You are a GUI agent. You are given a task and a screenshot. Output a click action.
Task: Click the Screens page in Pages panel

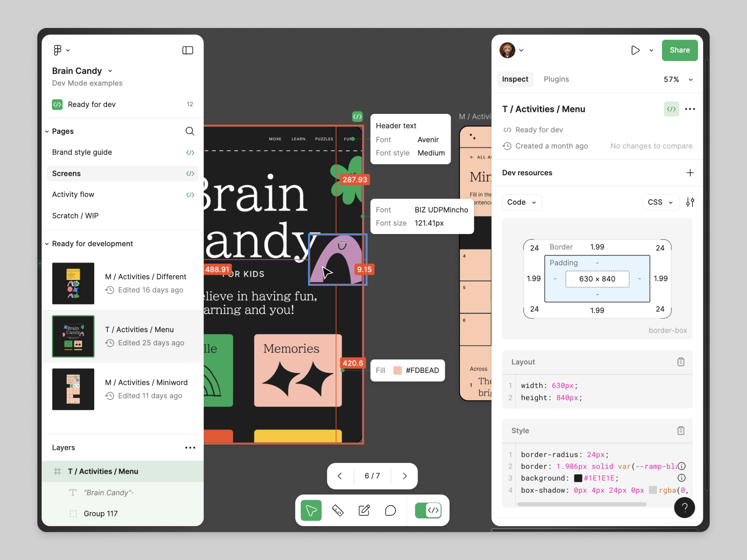tap(67, 173)
